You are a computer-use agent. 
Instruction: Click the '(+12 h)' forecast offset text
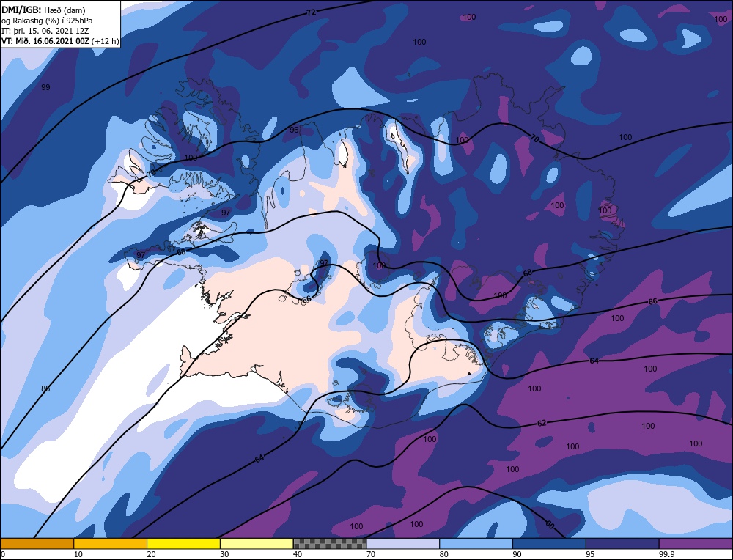[x=106, y=41]
